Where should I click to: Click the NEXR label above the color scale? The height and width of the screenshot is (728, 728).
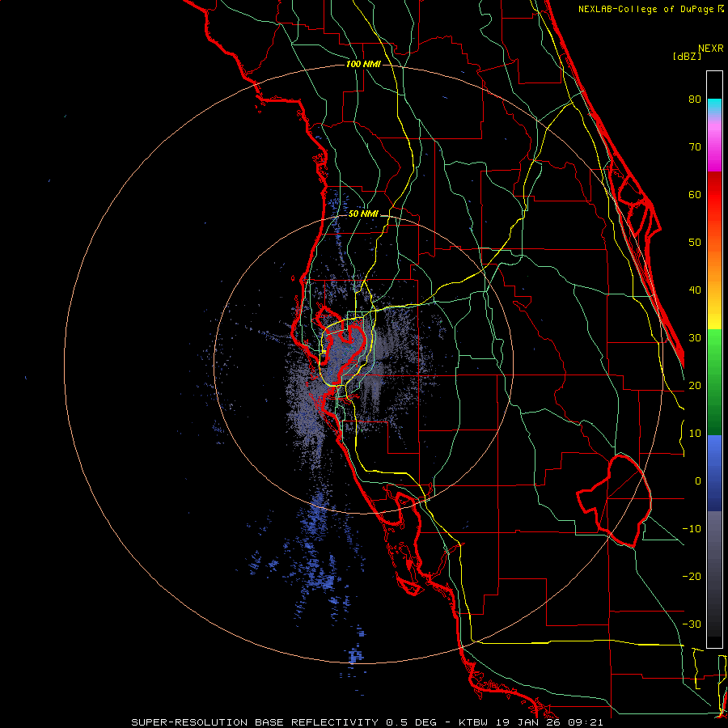(x=711, y=49)
